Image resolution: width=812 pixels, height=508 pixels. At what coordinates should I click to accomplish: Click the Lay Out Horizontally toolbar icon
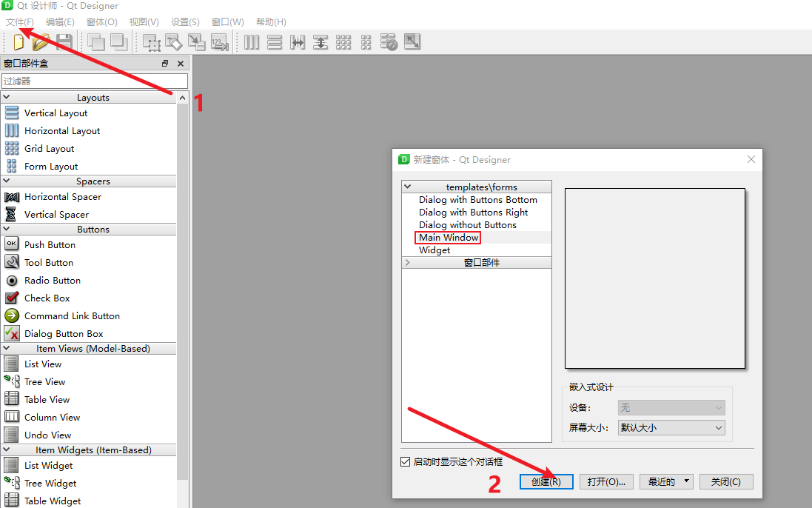[252, 42]
